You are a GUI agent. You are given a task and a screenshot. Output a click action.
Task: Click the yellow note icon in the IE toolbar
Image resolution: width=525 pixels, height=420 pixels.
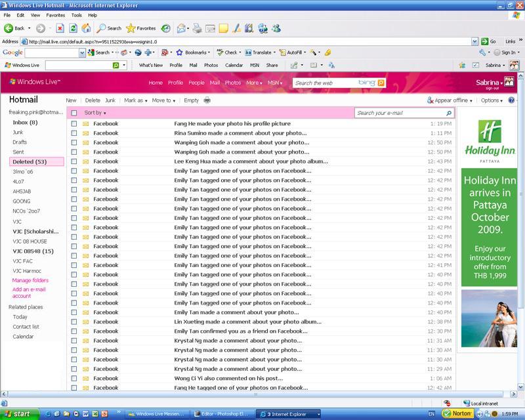click(223, 28)
